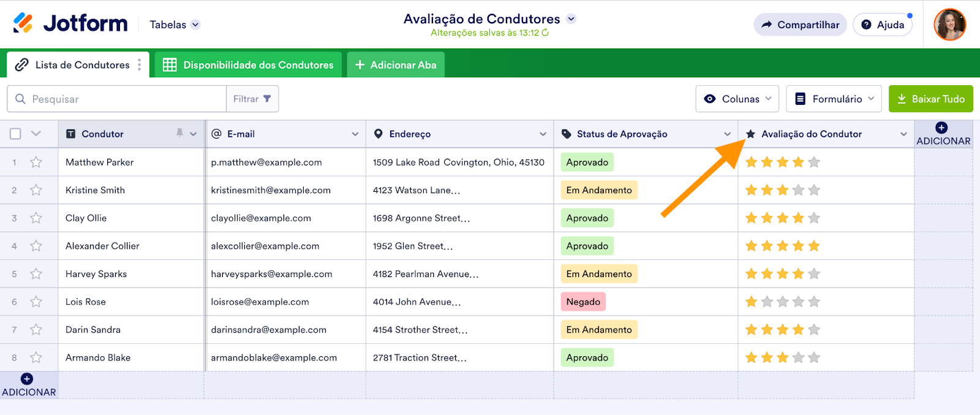980x415 pixels.
Task: Click the plus icon to add a new column
Action: pyautogui.click(x=941, y=128)
